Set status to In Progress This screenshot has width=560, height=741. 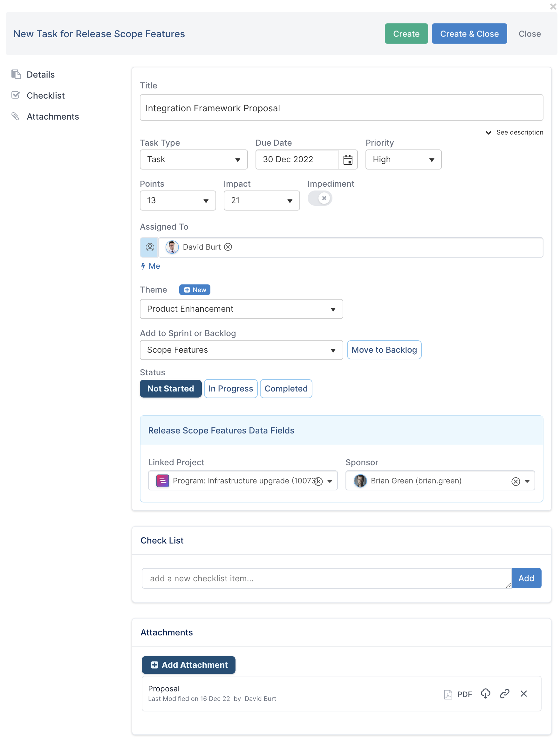[x=230, y=389]
